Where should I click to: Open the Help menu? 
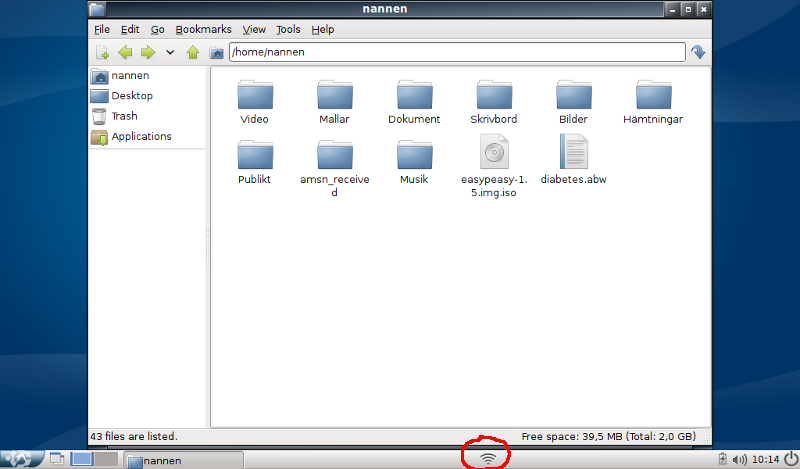[322, 30]
